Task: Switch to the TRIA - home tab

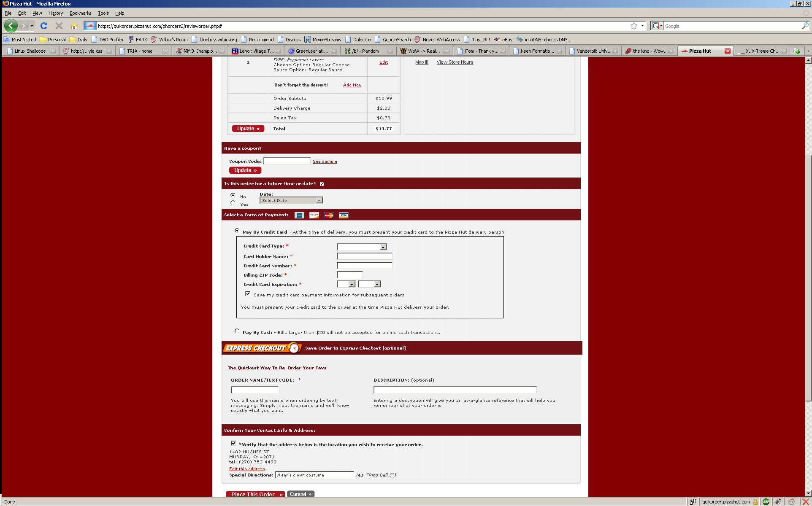Action: pos(143,51)
